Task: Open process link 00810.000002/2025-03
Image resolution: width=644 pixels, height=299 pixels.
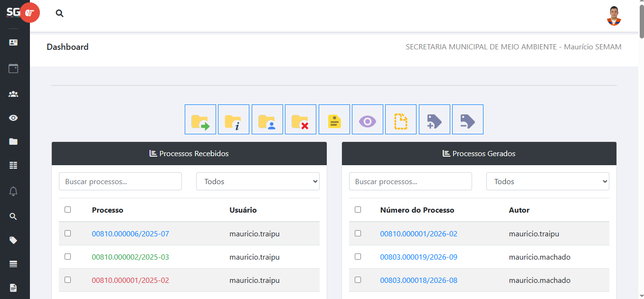Action: point(130,257)
